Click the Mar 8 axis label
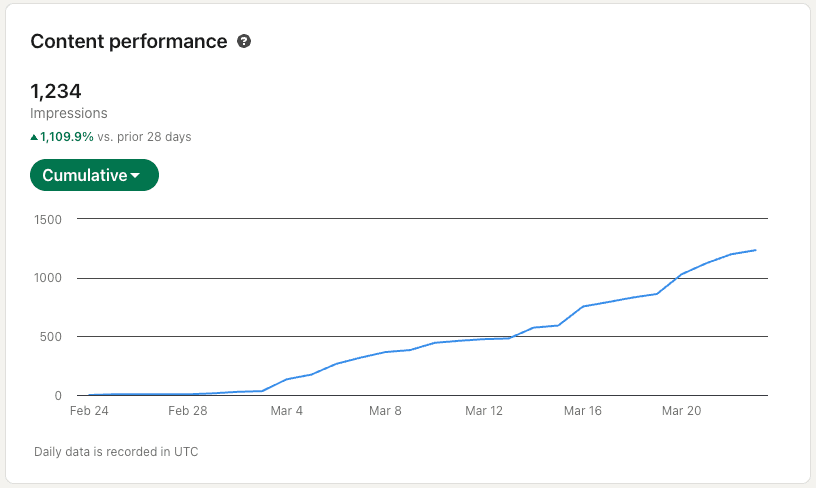 (x=385, y=410)
